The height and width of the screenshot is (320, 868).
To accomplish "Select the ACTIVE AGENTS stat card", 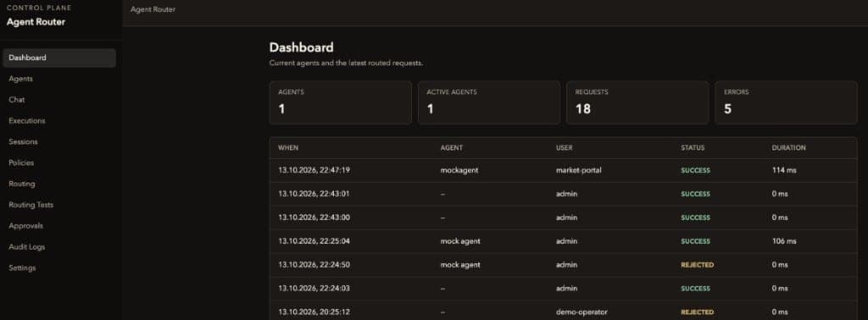I will (x=489, y=103).
